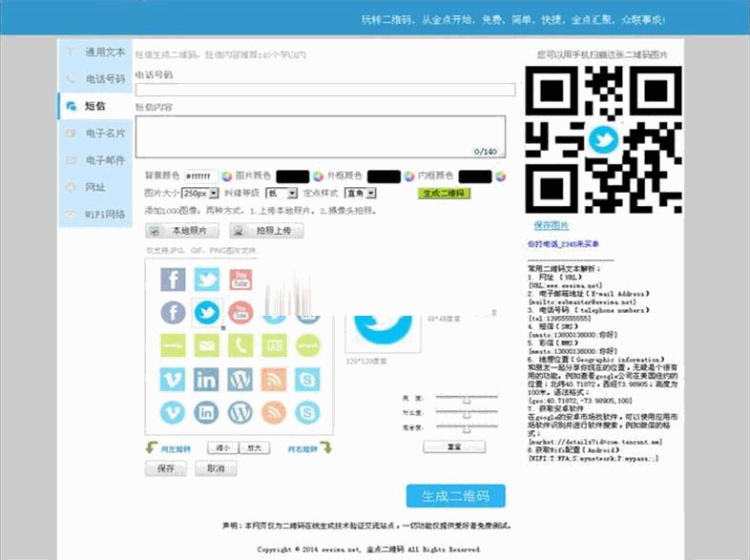Pick the square Skype logo icon
The height and width of the screenshot is (560, 750).
click(307, 380)
